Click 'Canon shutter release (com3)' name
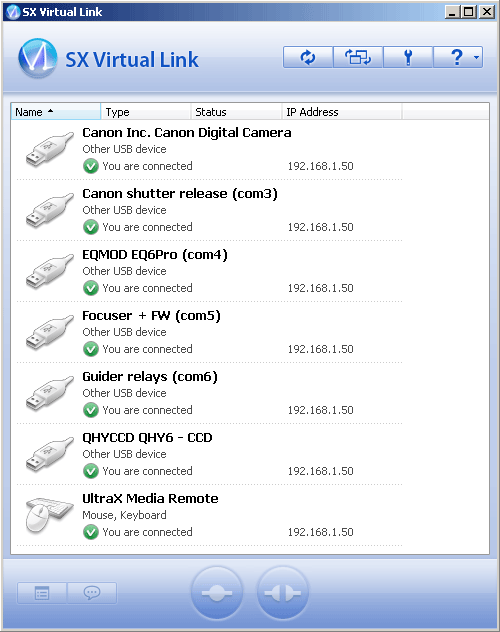This screenshot has width=500, height=632. coord(180,193)
